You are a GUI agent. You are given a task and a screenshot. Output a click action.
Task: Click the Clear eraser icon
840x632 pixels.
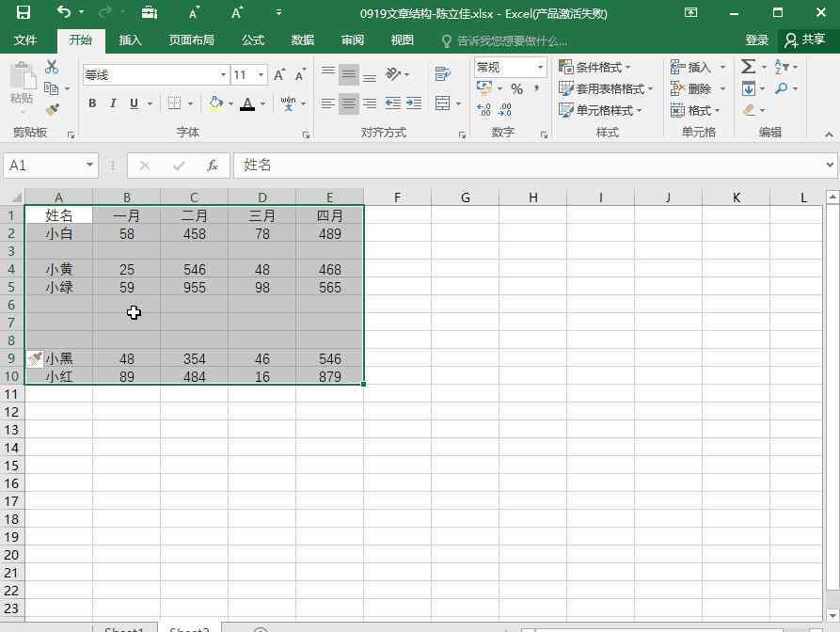click(x=749, y=110)
